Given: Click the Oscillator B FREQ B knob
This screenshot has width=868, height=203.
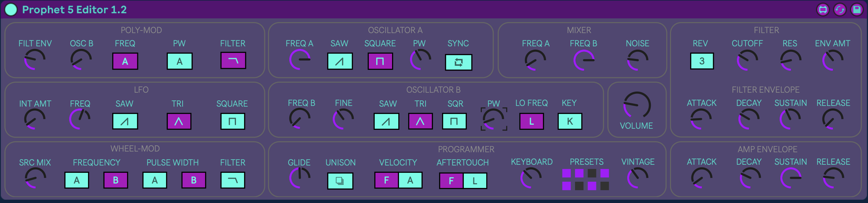Looking at the screenshot, I should pos(300,118).
